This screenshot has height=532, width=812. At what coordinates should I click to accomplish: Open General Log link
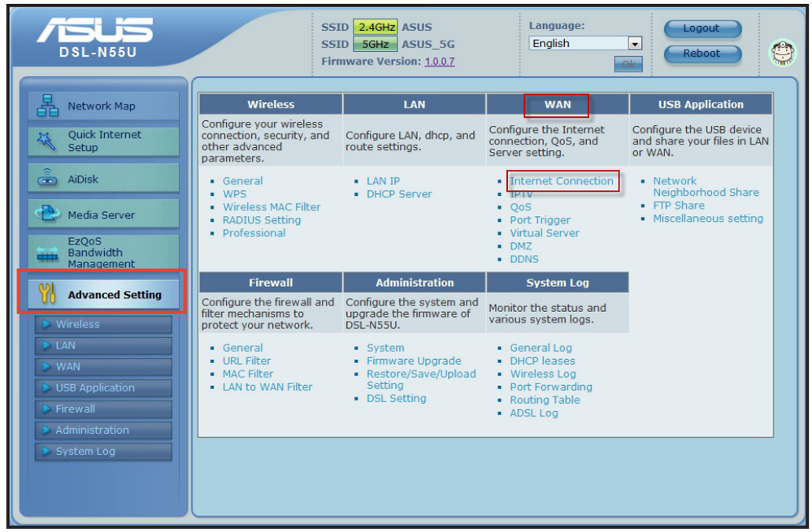tap(541, 348)
